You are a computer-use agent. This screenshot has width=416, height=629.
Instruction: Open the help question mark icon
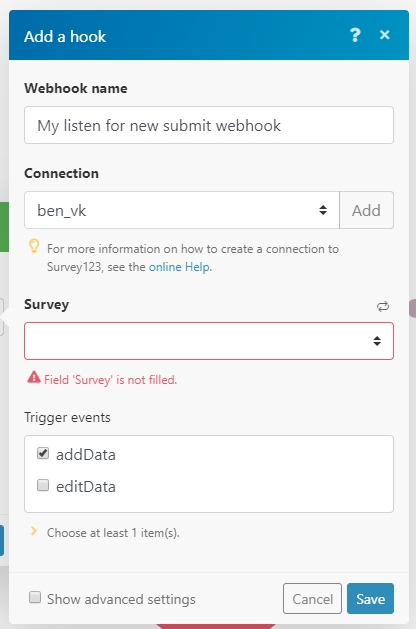(x=355, y=35)
